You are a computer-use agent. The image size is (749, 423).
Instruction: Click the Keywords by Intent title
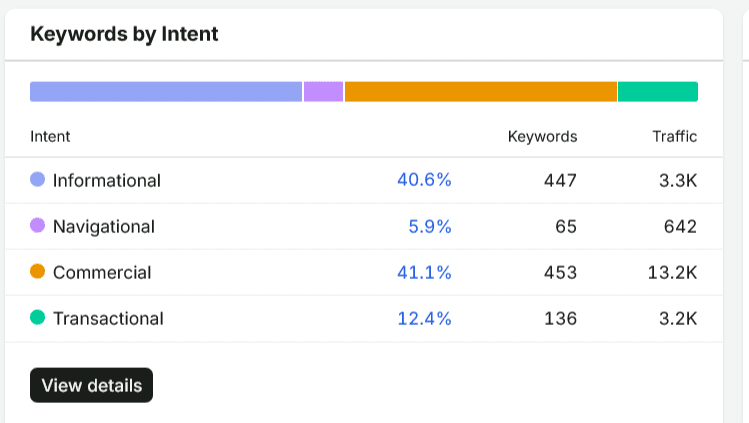point(124,34)
